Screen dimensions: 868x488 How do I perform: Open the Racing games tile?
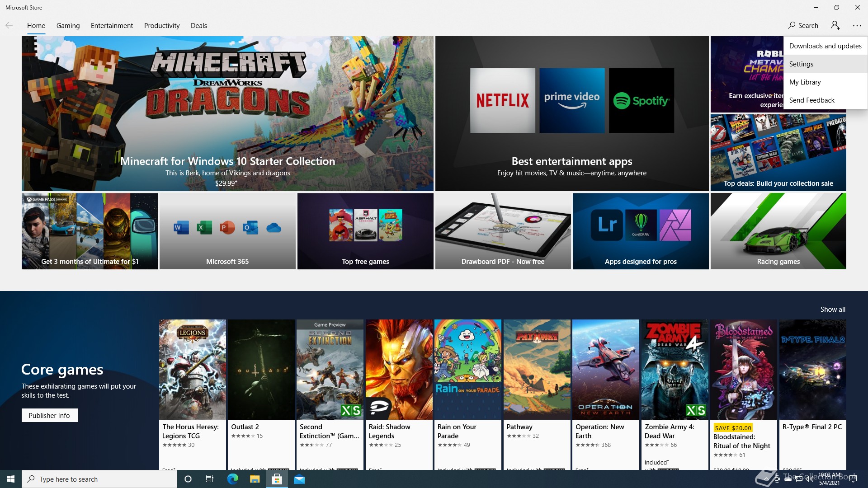778,231
